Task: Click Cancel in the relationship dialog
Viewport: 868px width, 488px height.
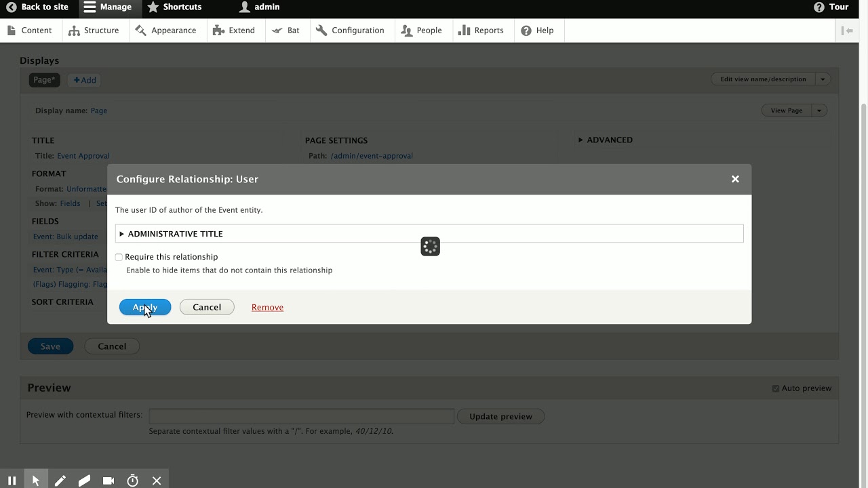Action: pos(207,307)
